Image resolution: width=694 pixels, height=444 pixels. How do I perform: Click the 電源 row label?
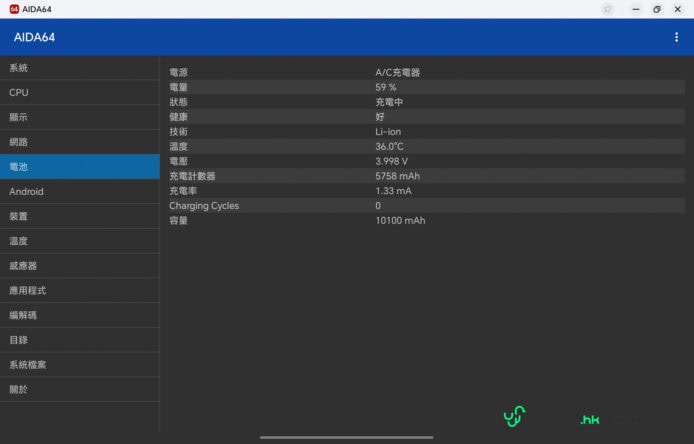pos(178,72)
